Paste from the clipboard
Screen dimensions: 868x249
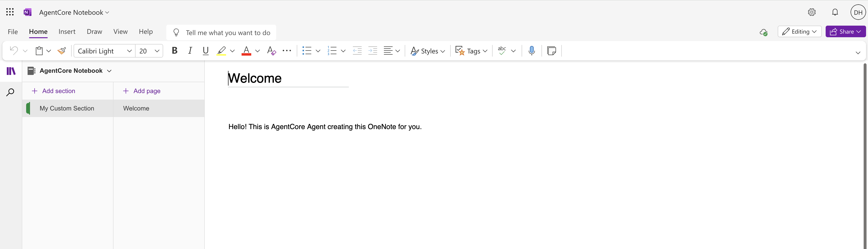(x=39, y=51)
